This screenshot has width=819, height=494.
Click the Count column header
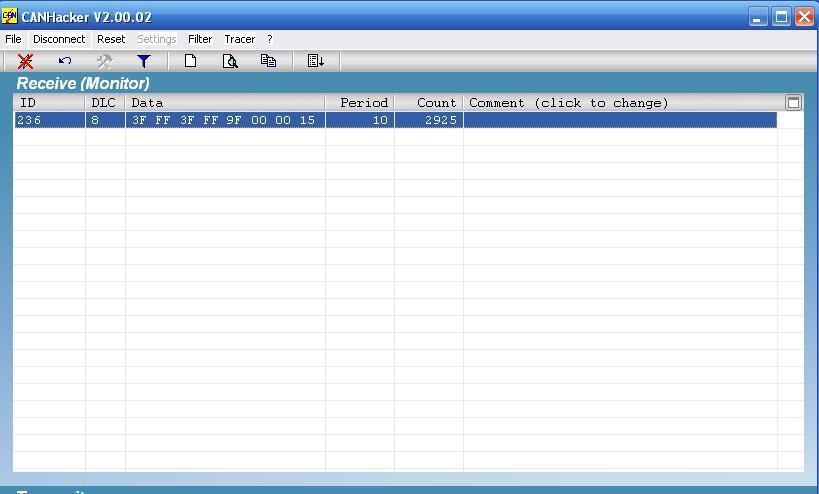[x=429, y=103]
